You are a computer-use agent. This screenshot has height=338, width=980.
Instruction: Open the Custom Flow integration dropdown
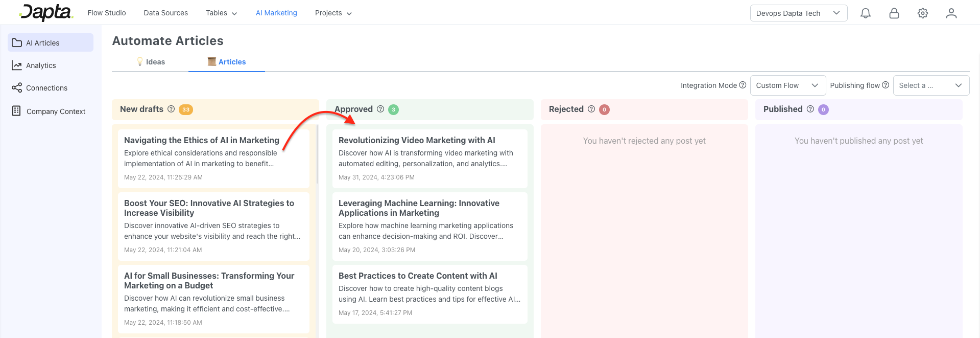click(787, 85)
